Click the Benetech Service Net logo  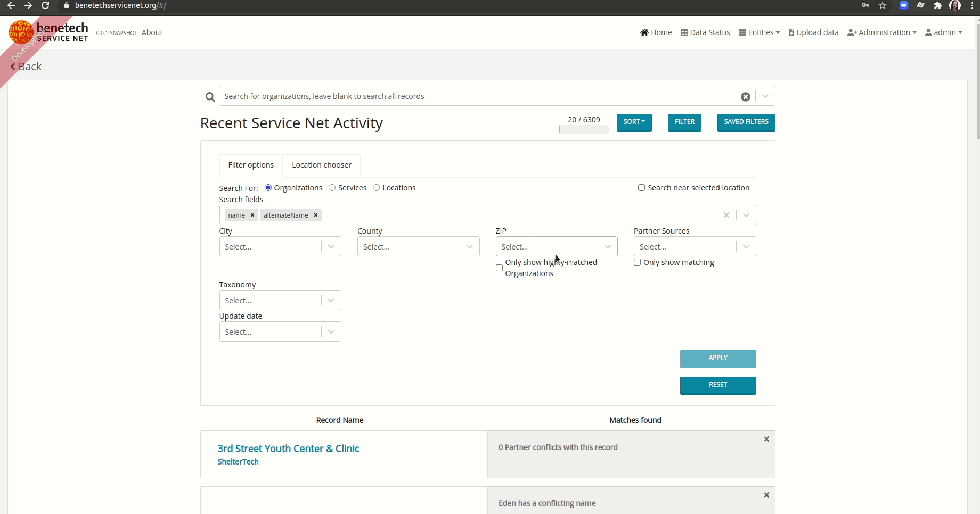pyautogui.click(x=48, y=32)
